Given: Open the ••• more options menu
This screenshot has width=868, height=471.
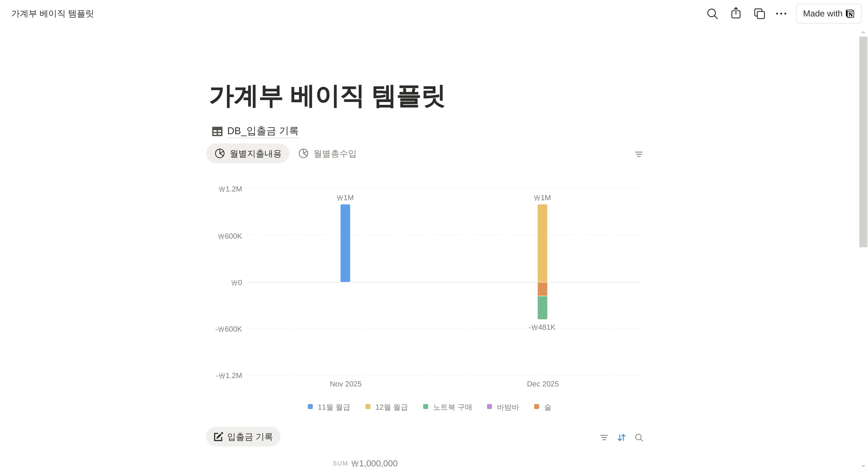Looking at the screenshot, I should [781, 13].
